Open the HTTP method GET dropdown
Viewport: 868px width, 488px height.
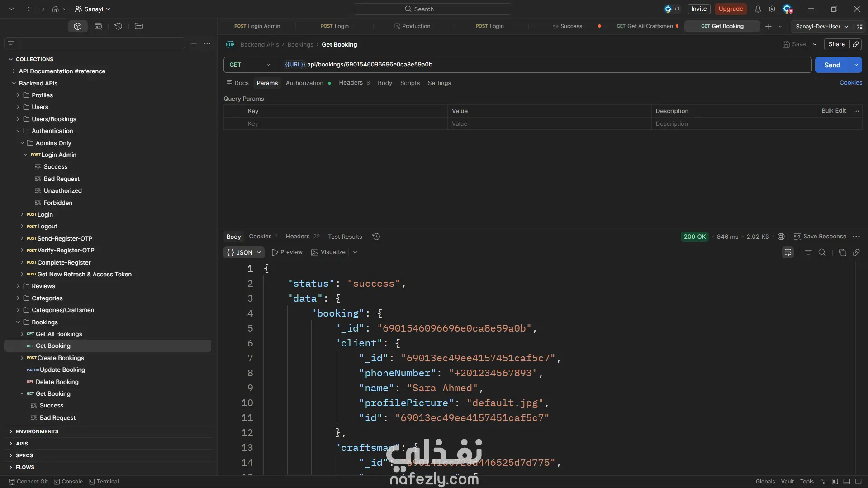point(250,65)
